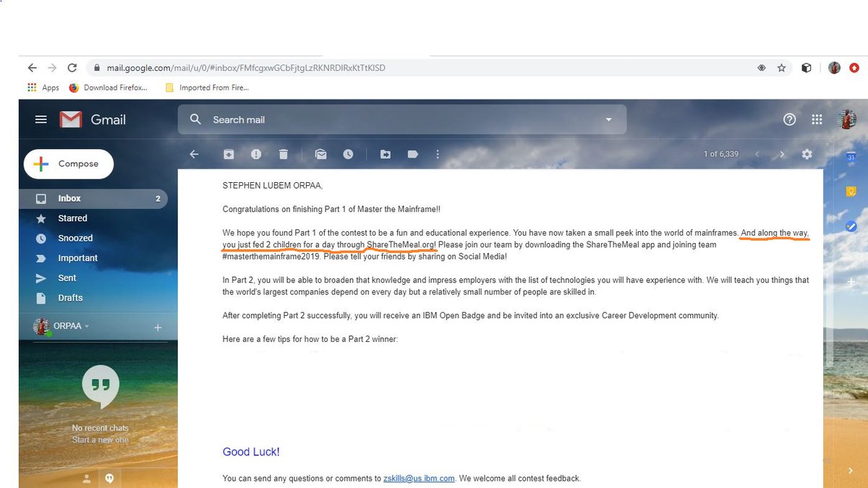The image size is (868, 488).
Task: Show search options dropdown arrow
Action: [x=608, y=119]
